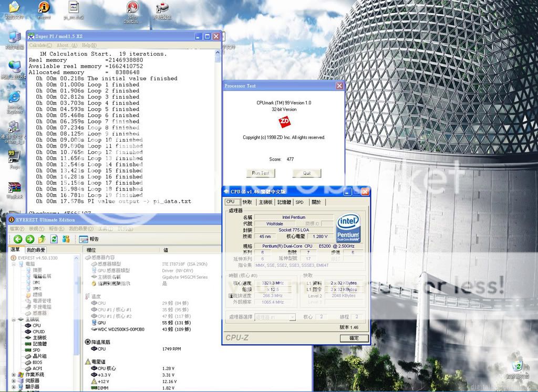Open processor selection dropdown in CPU-Z

(x=292, y=317)
